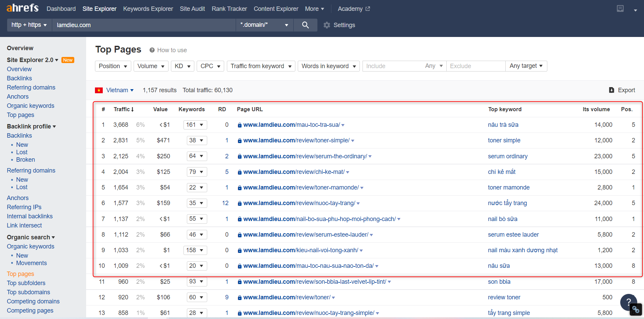The height and width of the screenshot is (319, 644).
Task: Open the Vietnam country selector
Action: point(120,90)
